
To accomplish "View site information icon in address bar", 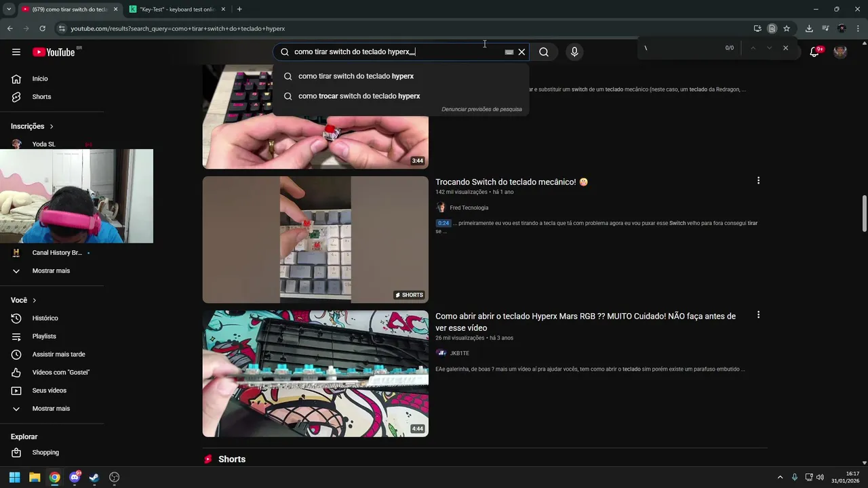I will coord(62,28).
